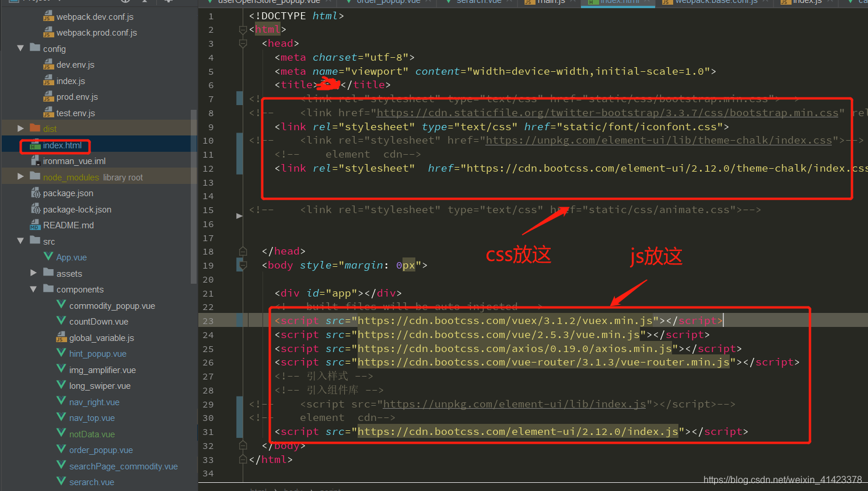
Task: Click the prod.env.js JS file icon
Action: 48,96
